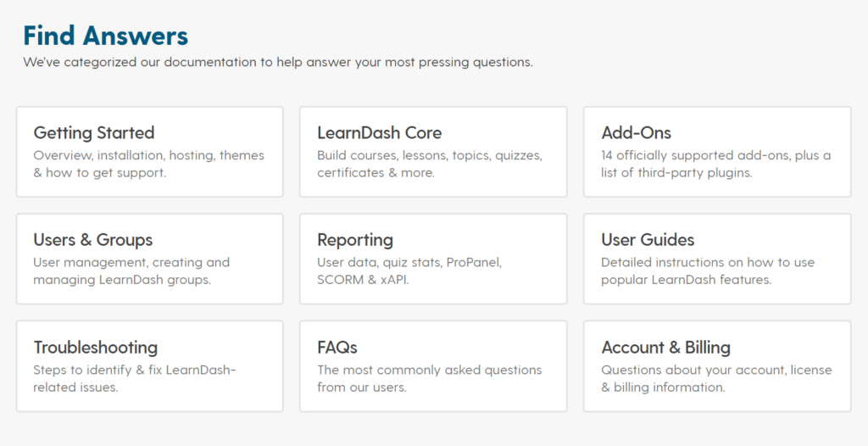Go to the Add-Ons heading link
The height and width of the screenshot is (446, 868).
click(x=636, y=133)
